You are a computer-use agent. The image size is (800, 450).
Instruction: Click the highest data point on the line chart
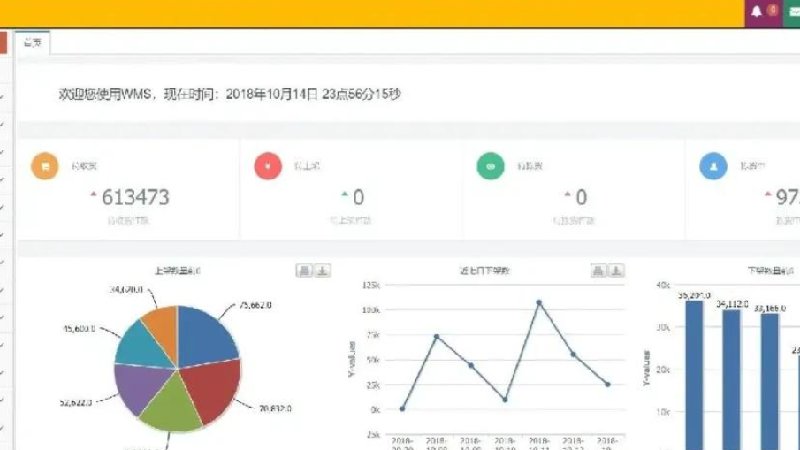point(539,303)
